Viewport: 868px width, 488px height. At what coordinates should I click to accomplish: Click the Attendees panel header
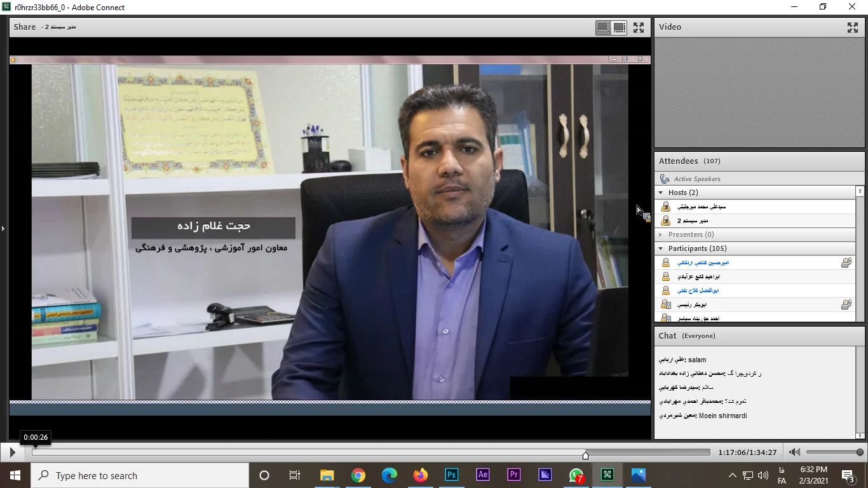689,161
